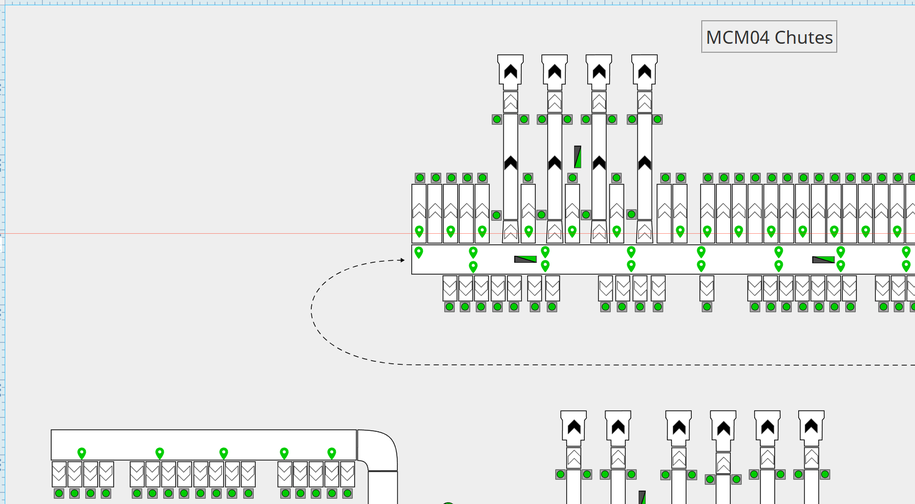Select the leftmost chute below the main conveyor

450,288
